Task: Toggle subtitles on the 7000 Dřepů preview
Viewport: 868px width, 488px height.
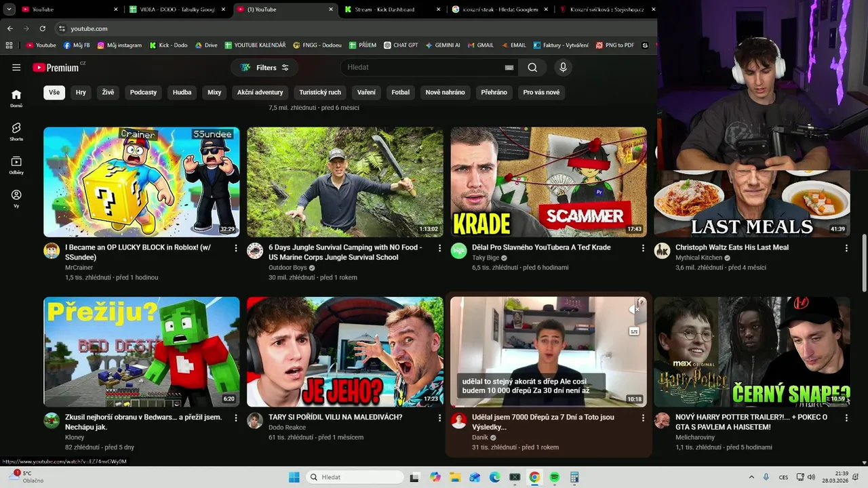Action: (x=634, y=331)
